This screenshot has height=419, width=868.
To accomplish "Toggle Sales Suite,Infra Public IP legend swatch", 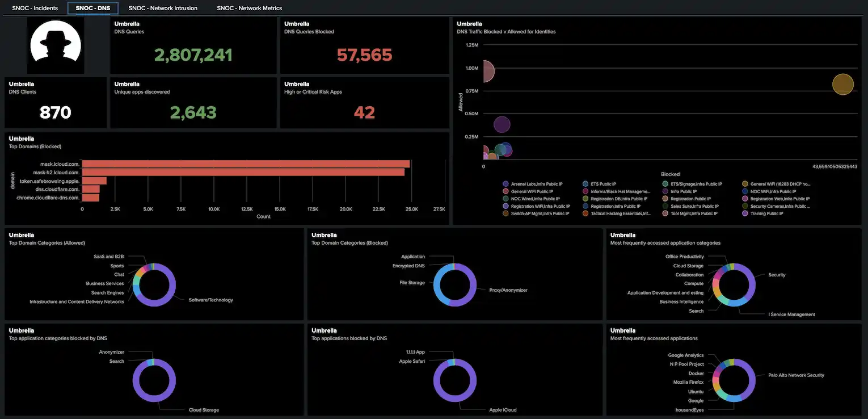I will coord(665,206).
